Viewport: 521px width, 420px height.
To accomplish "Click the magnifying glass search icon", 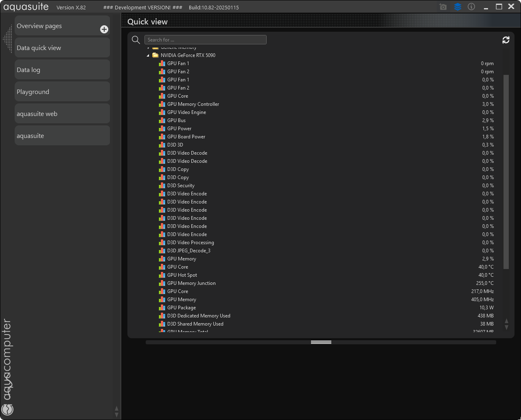I will tap(136, 39).
